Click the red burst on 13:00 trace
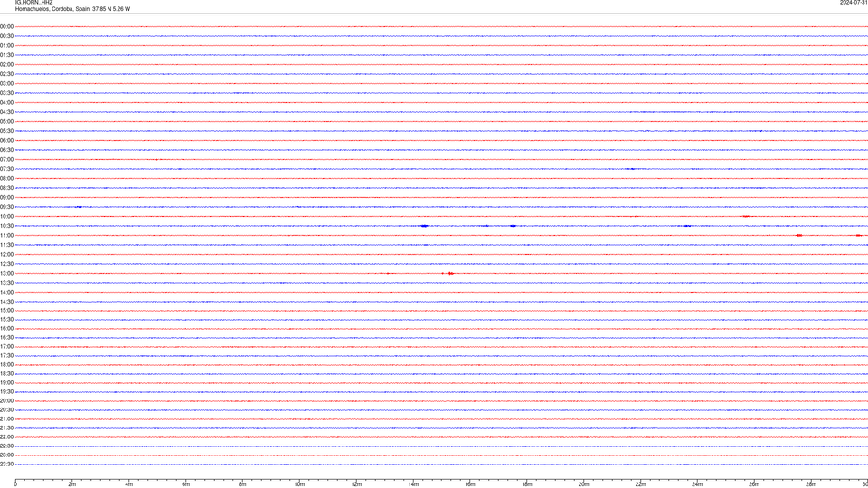 [450, 273]
